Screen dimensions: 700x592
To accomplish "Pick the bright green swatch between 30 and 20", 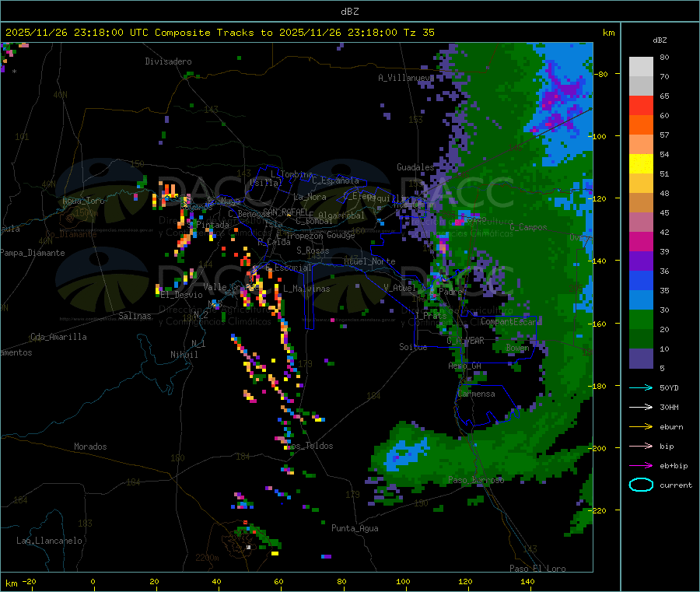I will click(641, 320).
